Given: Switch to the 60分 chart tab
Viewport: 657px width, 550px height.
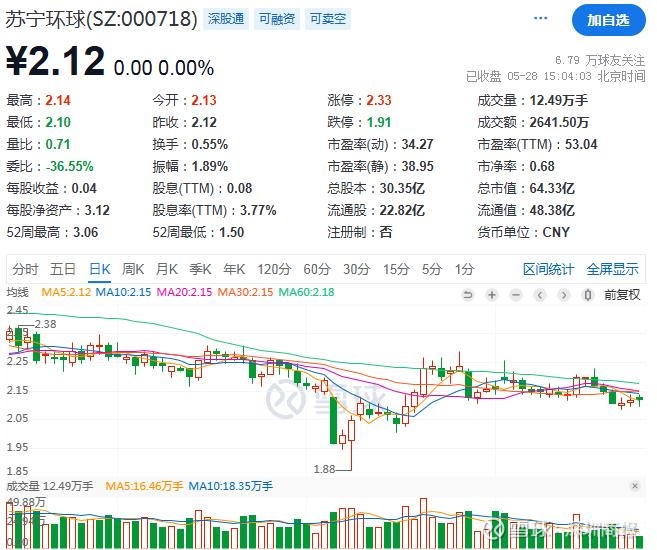Looking at the screenshot, I should (317, 269).
